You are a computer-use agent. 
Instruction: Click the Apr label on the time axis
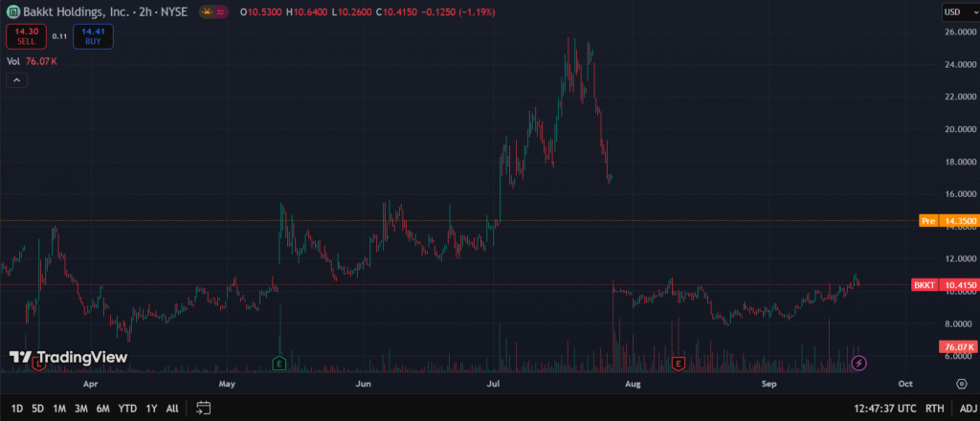click(x=91, y=384)
